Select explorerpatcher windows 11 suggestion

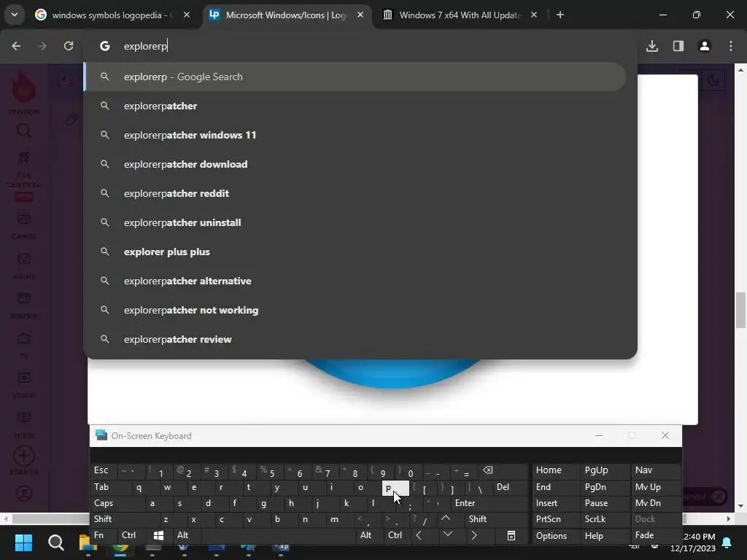(x=355, y=135)
